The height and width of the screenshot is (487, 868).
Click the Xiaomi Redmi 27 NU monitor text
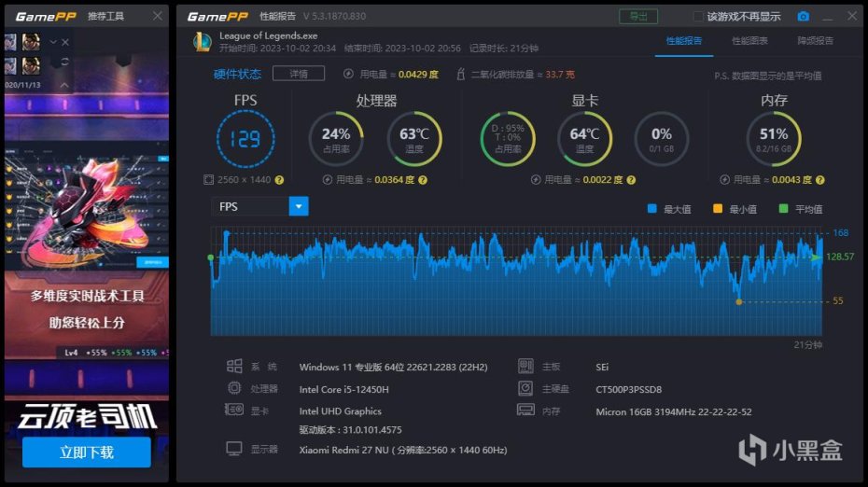[x=403, y=450]
